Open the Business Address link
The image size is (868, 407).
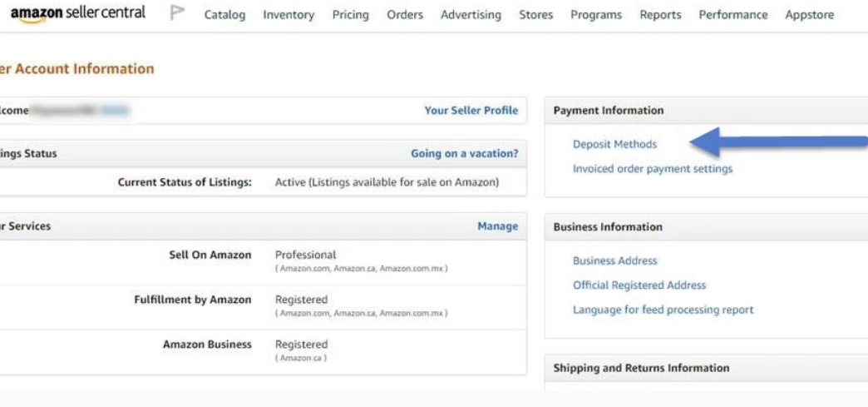click(614, 261)
